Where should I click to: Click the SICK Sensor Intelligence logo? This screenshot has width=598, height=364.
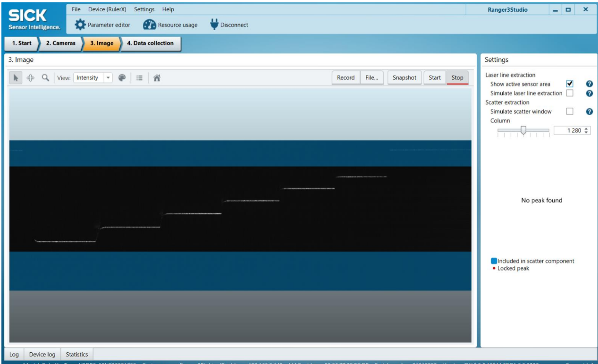(x=34, y=19)
